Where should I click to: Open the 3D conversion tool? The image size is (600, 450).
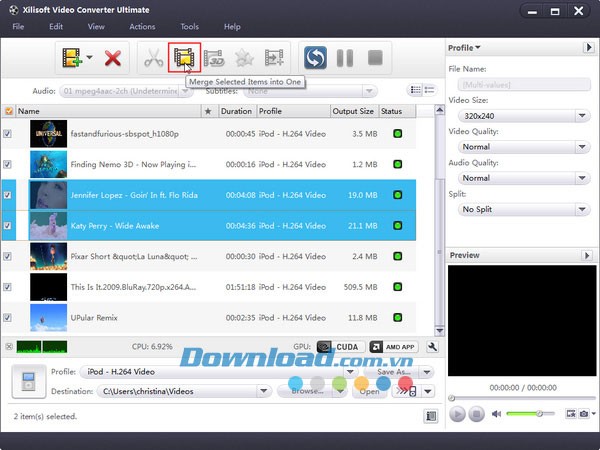click(214, 58)
